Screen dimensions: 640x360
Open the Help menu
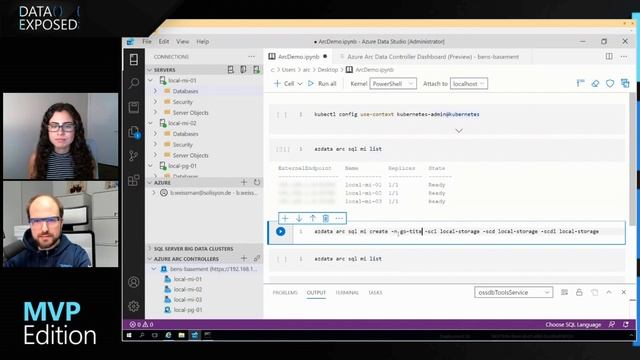click(x=202, y=42)
